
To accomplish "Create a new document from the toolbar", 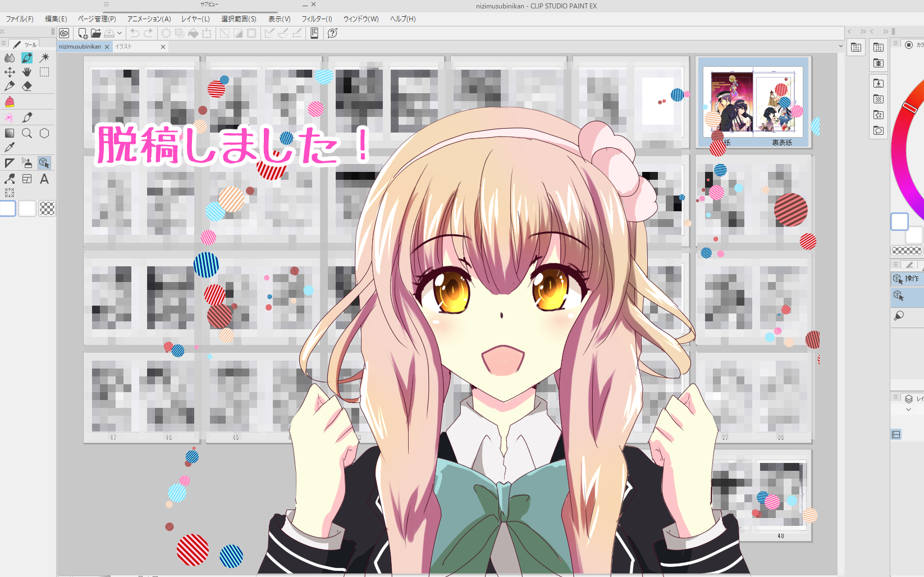I will coord(83,33).
